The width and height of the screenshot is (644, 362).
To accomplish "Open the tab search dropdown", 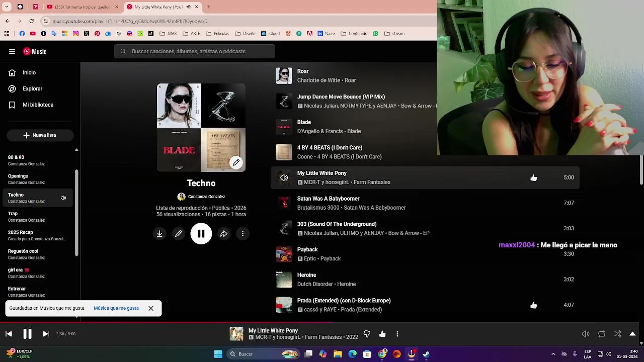I will [7, 7].
